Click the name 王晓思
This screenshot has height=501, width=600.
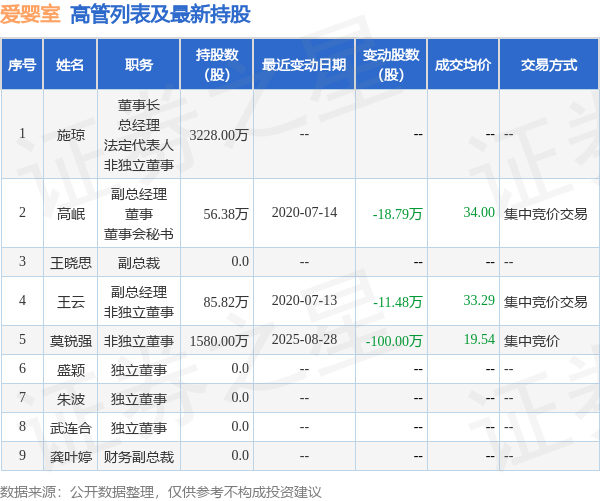pos(70,263)
